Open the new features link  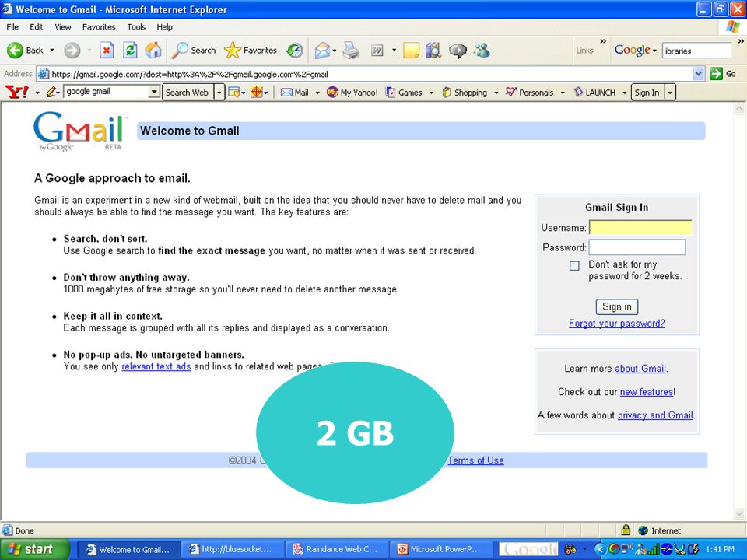pyautogui.click(x=647, y=392)
